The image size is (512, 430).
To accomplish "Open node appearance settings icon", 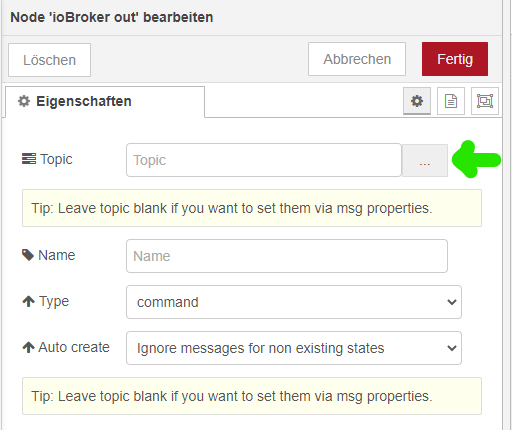I will 485,101.
